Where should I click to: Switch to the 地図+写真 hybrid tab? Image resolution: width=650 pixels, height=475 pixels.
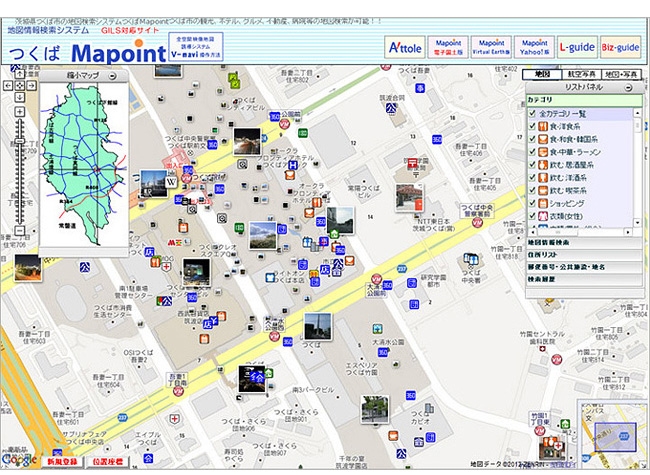621,74
